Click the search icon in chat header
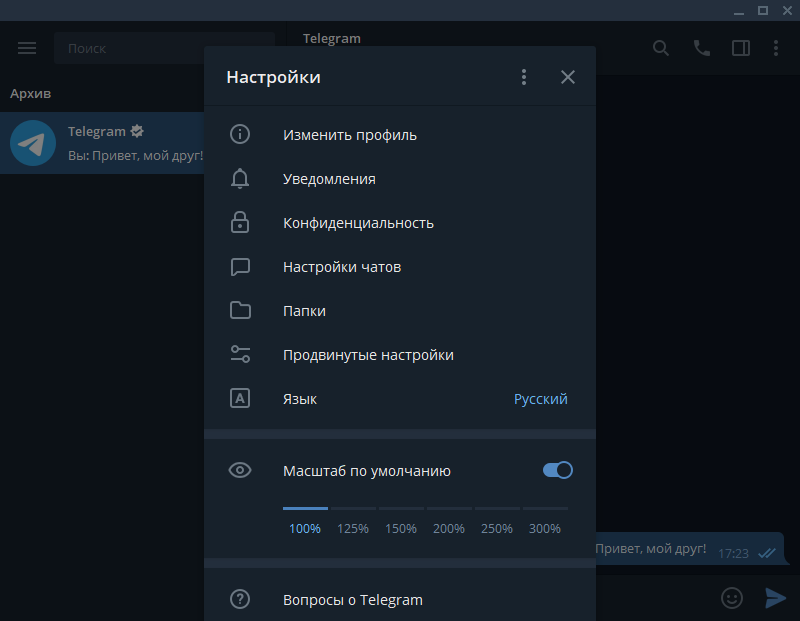This screenshot has width=800, height=621. [x=661, y=48]
